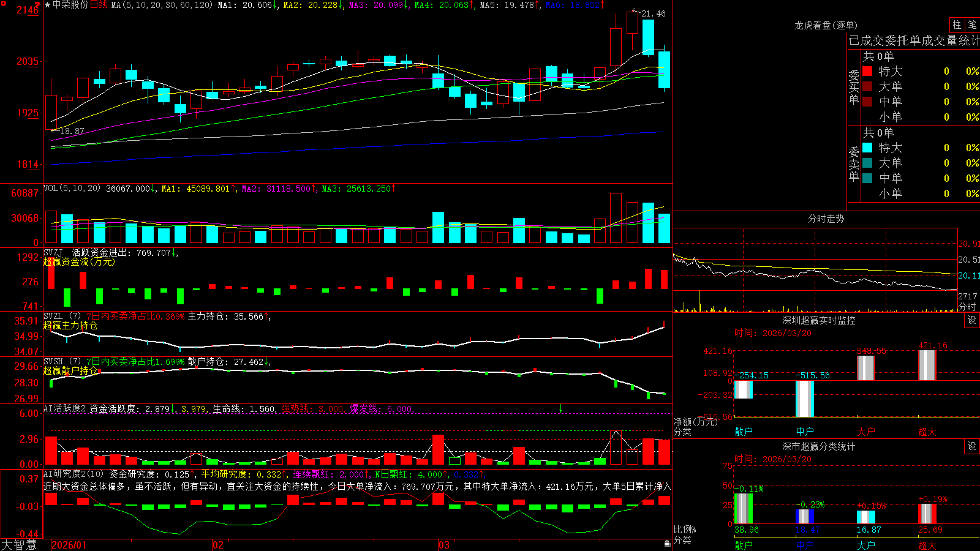Click the 18.87 low price marker on the candlestick chart
Viewport: 980px width, 551px height.
(72, 131)
